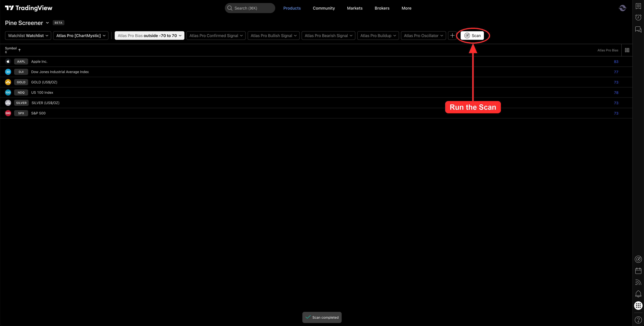
Task: Click the SILVER ticker badge
Action: (x=21, y=103)
